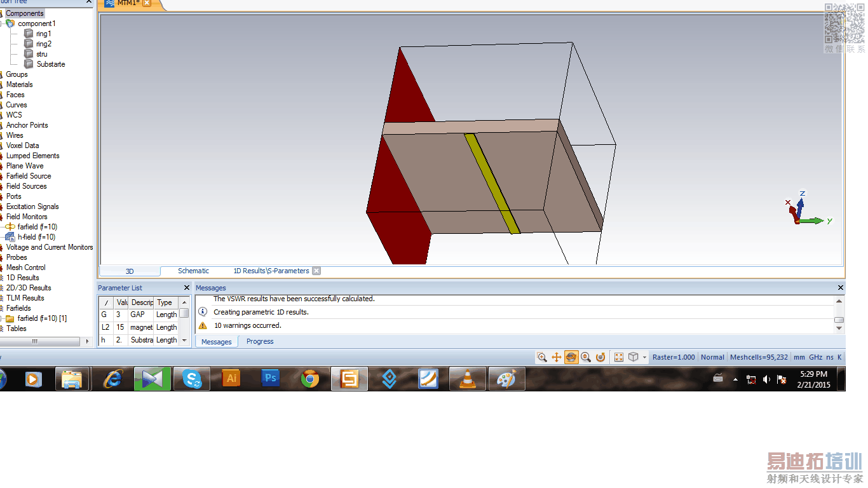Click the Descrip column header in Parameter List
The image size is (868, 488).
click(142, 302)
